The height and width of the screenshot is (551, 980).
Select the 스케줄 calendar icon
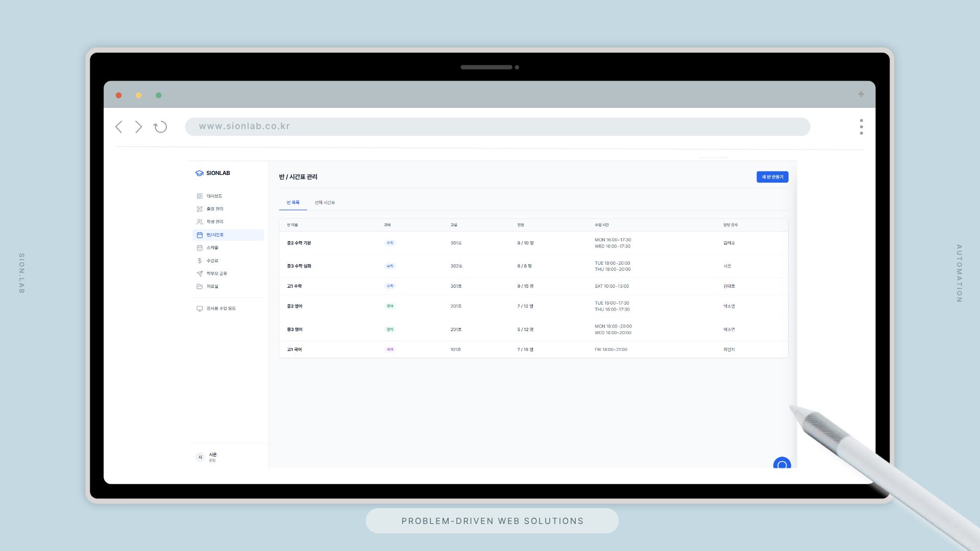200,248
